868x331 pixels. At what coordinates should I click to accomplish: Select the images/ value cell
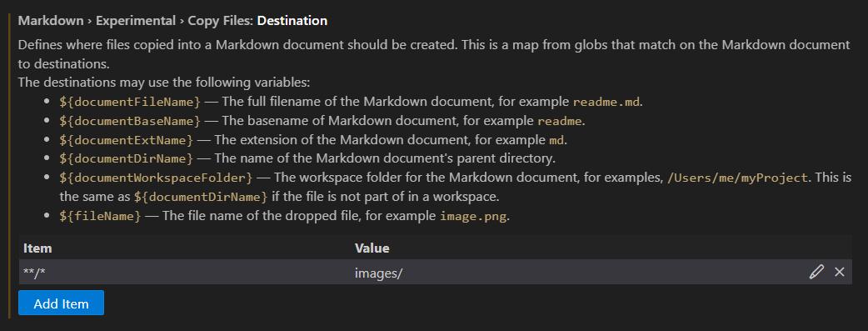coord(378,273)
